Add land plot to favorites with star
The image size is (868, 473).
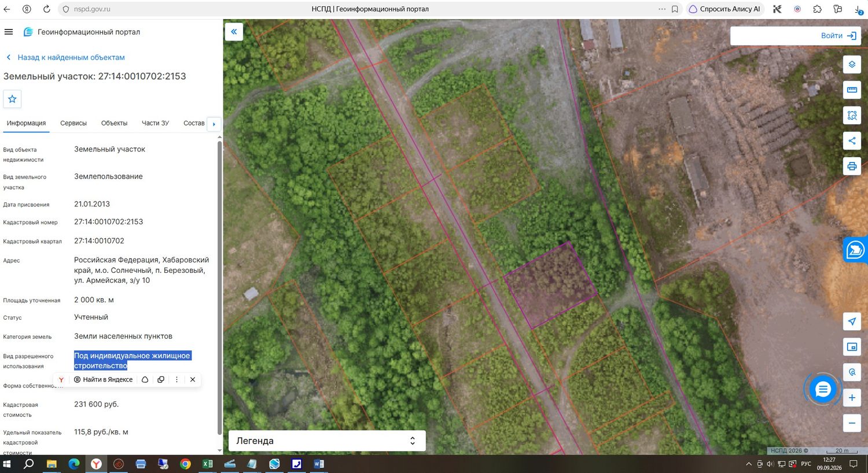12,99
